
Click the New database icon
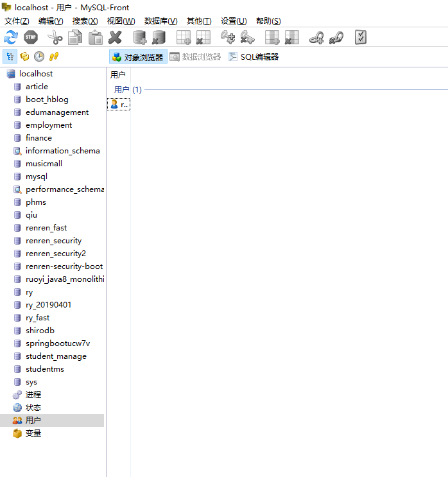(x=139, y=37)
